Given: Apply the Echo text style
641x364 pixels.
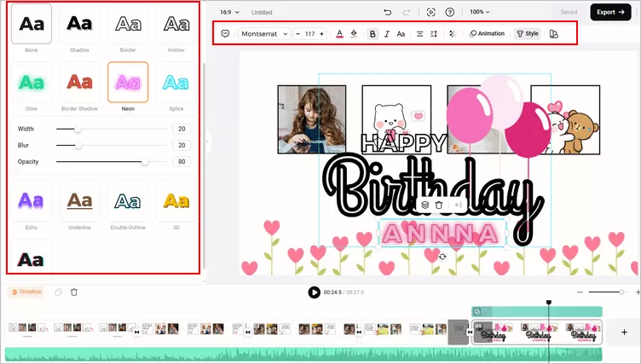Looking at the screenshot, I should [x=32, y=201].
